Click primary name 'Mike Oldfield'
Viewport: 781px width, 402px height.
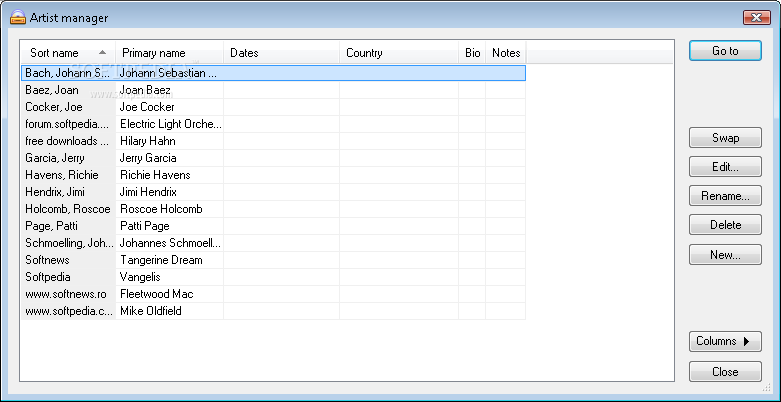pos(150,311)
